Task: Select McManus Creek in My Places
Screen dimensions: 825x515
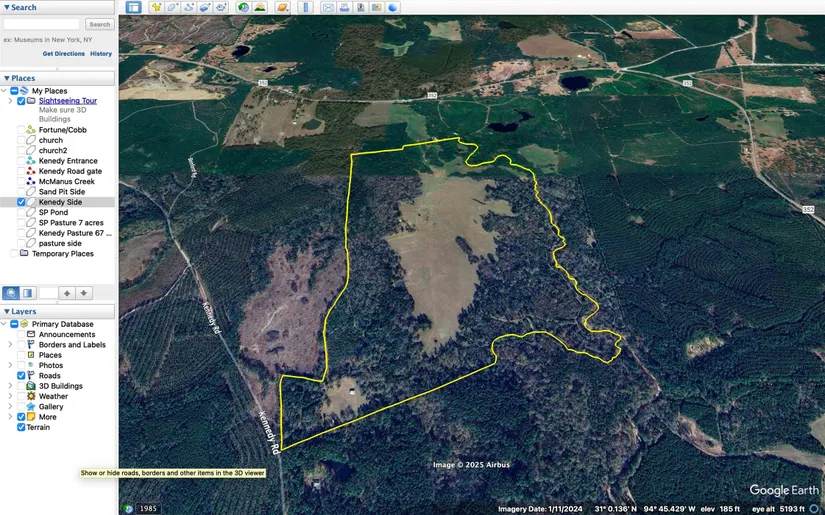Action: (66, 181)
